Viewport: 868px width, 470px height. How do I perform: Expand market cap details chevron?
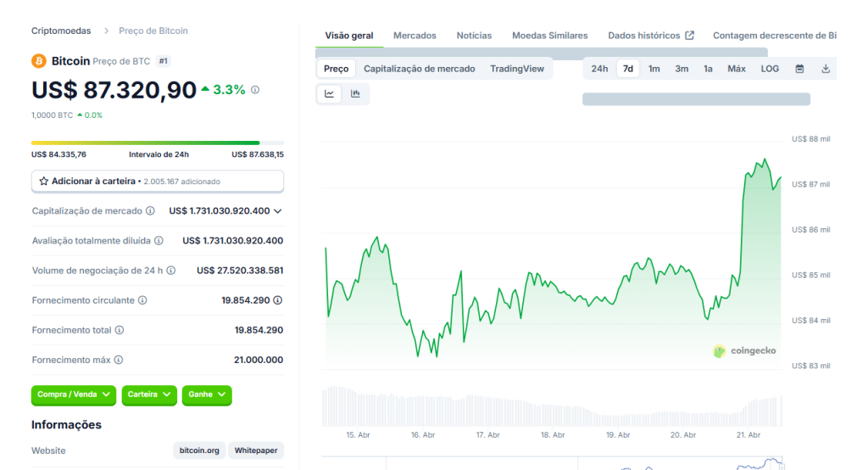click(278, 211)
